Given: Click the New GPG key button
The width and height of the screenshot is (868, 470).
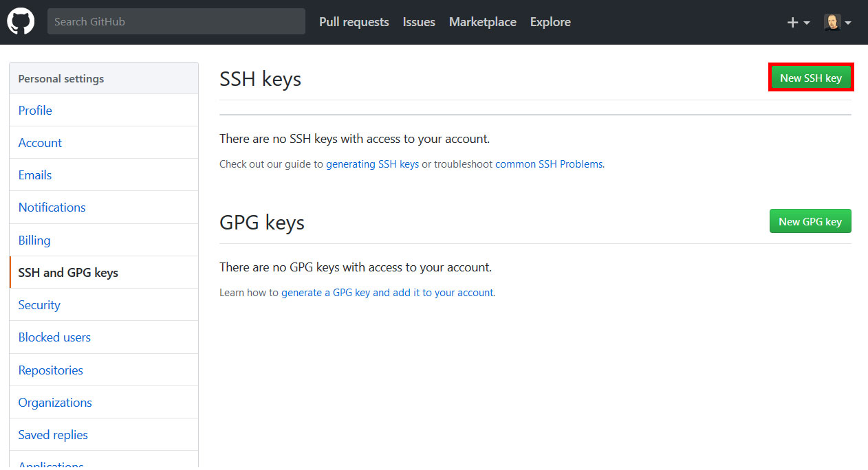Looking at the screenshot, I should [810, 221].
